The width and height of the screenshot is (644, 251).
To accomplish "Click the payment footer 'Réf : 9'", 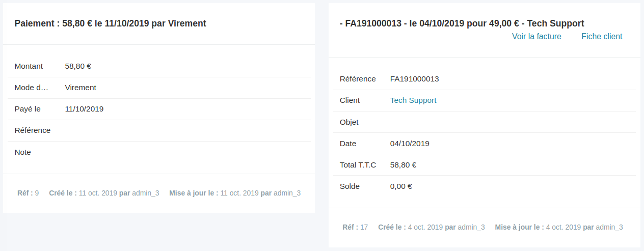I will tap(28, 193).
